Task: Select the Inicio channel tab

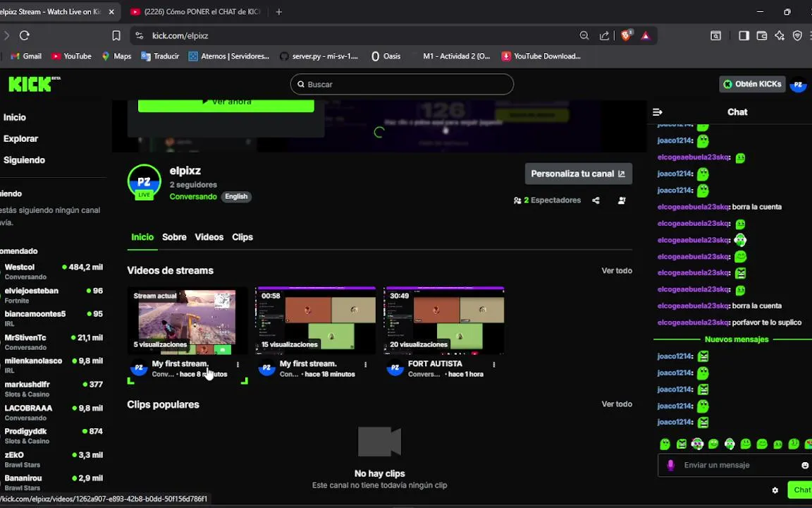Action: (x=142, y=237)
